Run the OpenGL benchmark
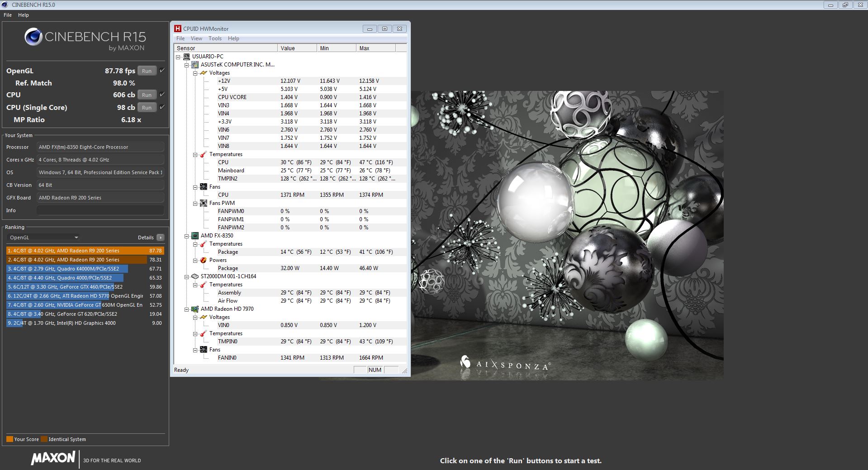868x470 pixels. (x=147, y=71)
